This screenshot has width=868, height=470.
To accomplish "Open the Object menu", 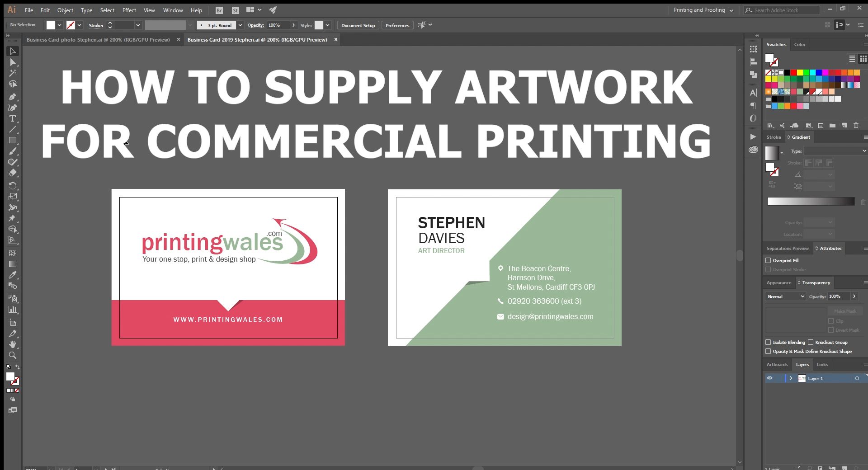I will coord(65,10).
